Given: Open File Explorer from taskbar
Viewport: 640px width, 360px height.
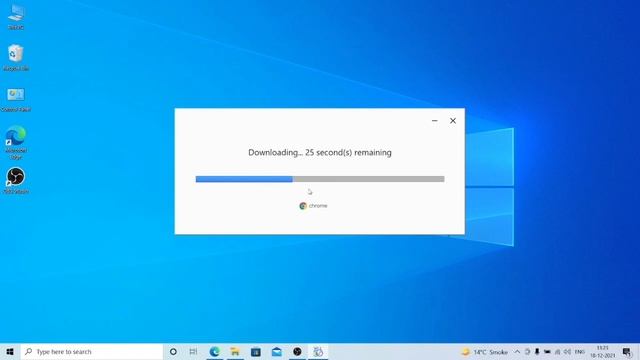Looking at the screenshot, I should 235,351.
